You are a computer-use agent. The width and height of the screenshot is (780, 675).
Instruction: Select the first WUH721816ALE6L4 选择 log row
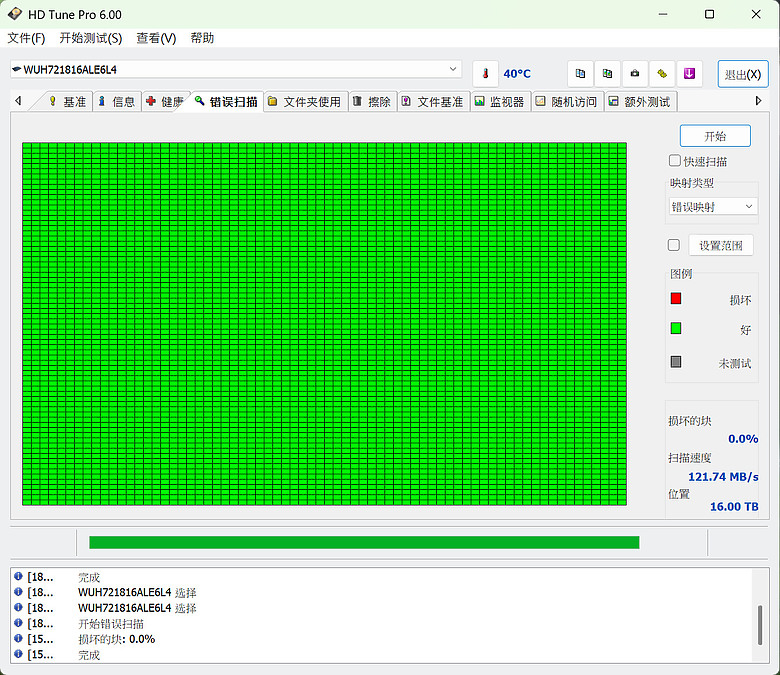point(381,592)
